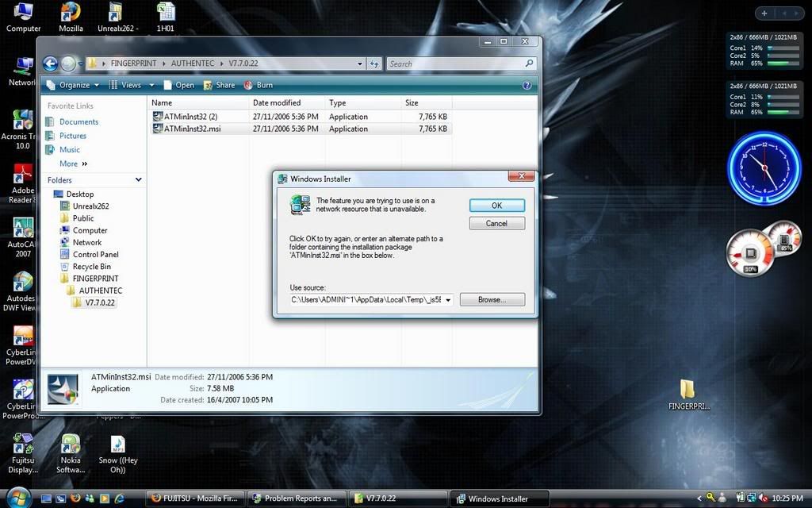Open the FINGERPRINT folder icon on desktop
Screen dimensions: 812x508
[x=687, y=389]
